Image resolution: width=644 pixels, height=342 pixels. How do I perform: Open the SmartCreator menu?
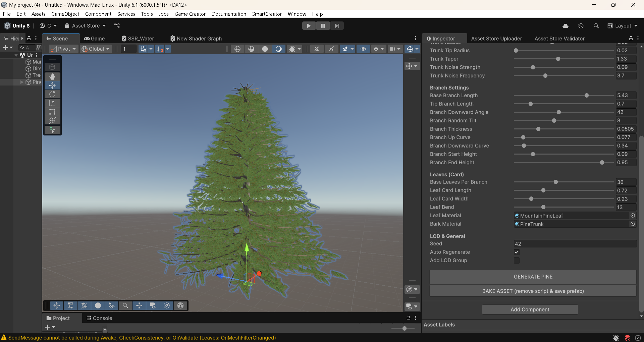[267, 14]
